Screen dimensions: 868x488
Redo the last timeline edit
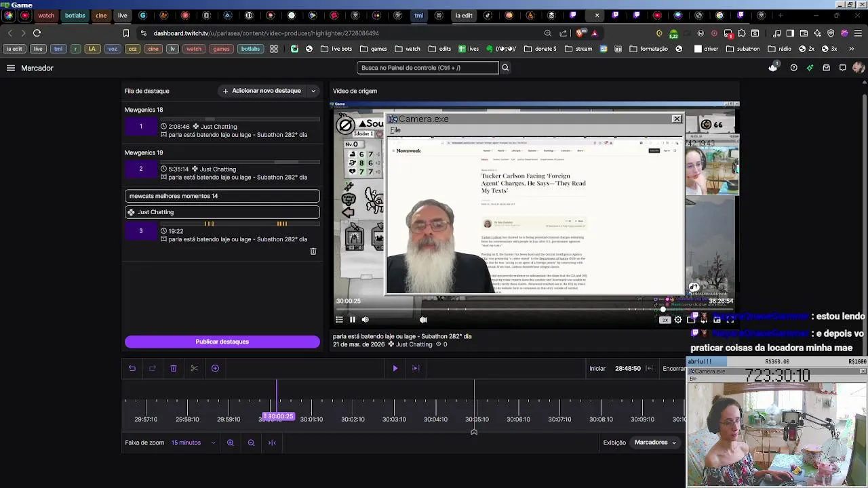(x=153, y=369)
